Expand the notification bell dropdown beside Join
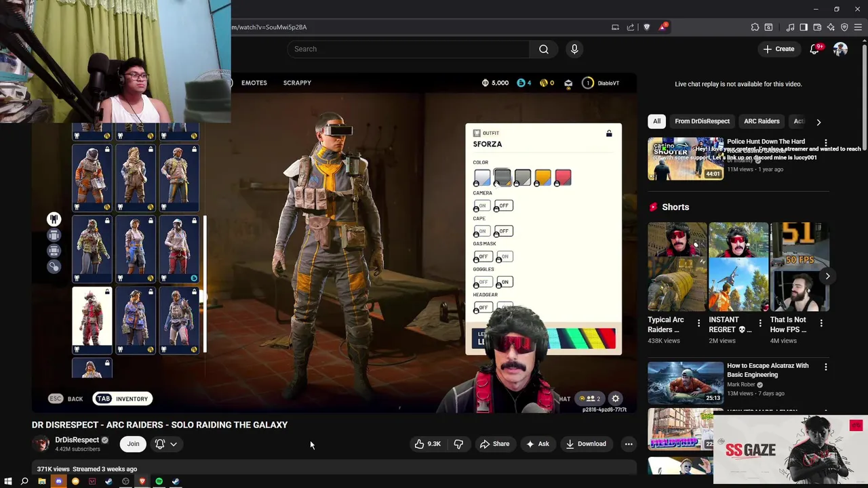 [x=174, y=444]
